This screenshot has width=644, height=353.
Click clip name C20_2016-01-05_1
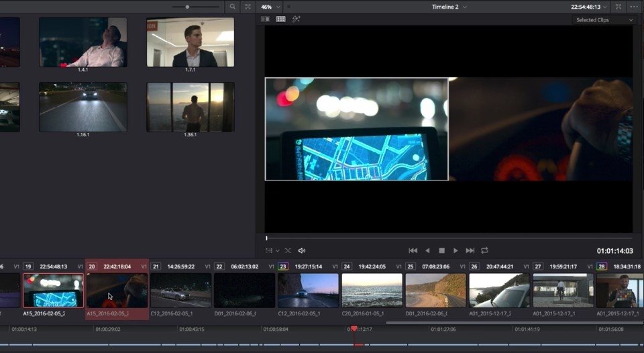click(x=363, y=313)
